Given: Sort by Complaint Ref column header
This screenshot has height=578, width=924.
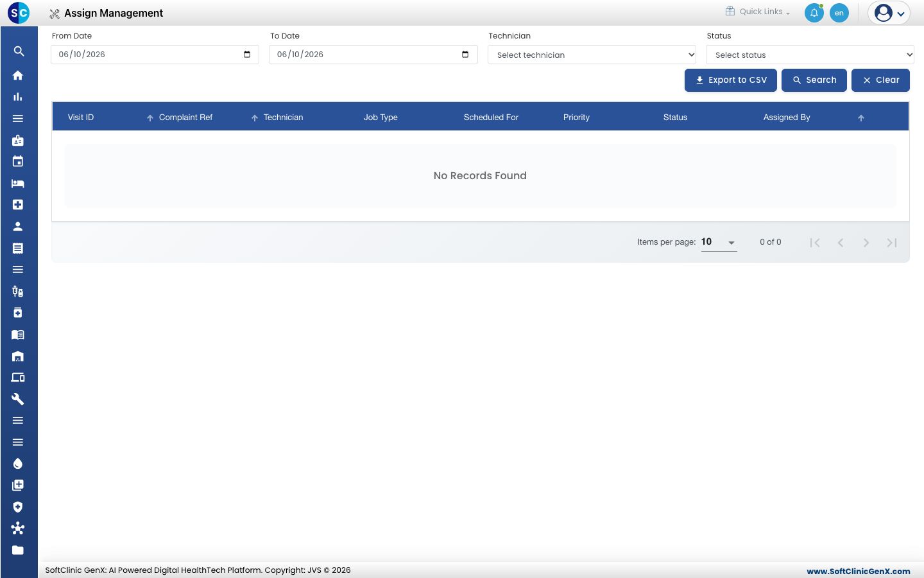Looking at the screenshot, I should pos(185,118).
